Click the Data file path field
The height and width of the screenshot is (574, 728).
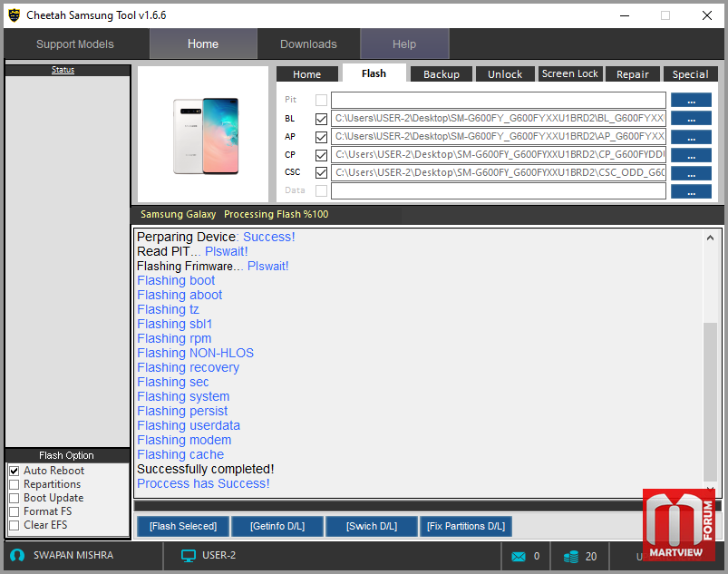[499, 191]
